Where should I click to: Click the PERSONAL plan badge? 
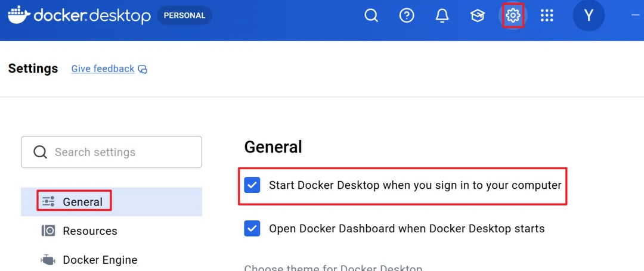point(184,15)
